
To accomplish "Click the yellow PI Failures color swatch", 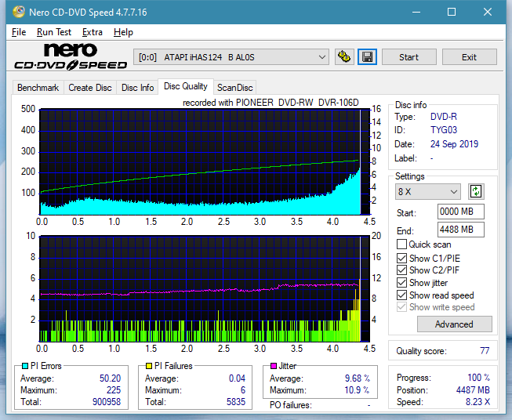I will pyautogui.click(x=148, y=366).
